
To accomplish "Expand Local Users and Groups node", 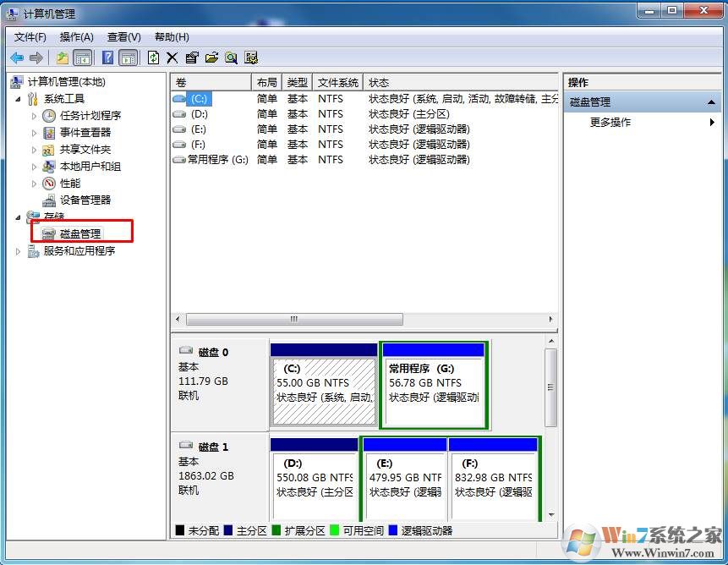I will click(x=34, y=167).
